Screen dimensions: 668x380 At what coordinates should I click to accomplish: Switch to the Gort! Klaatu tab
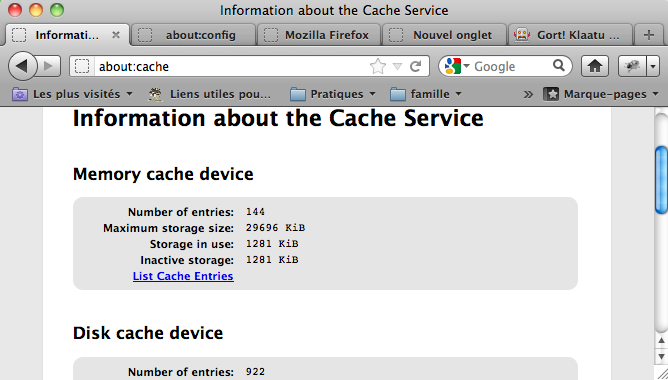point(570,35)
